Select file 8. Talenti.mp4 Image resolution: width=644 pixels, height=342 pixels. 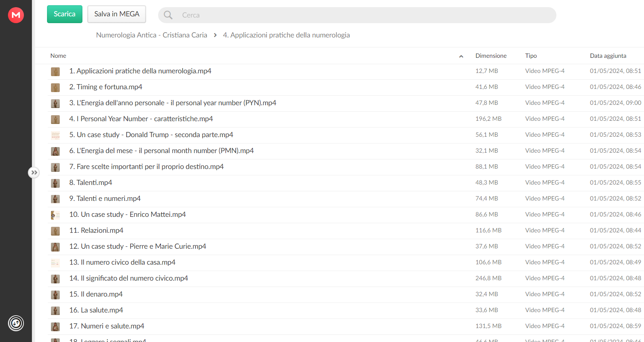[90, 183]
